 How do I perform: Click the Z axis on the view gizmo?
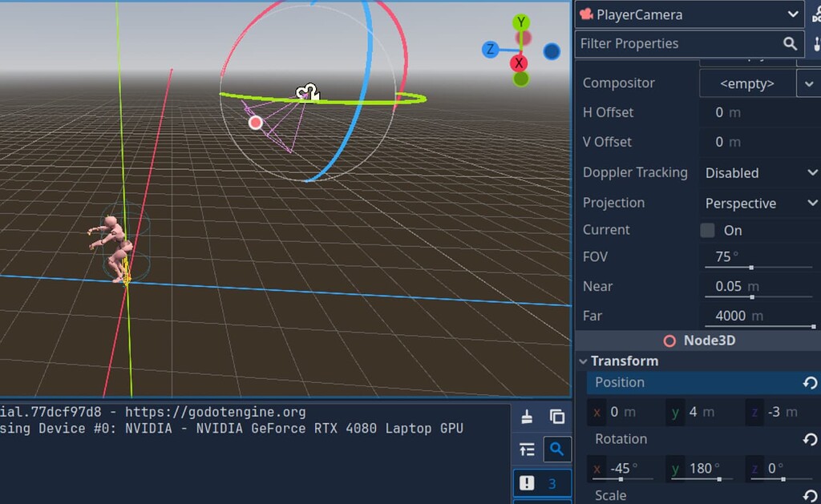(490, 50)
